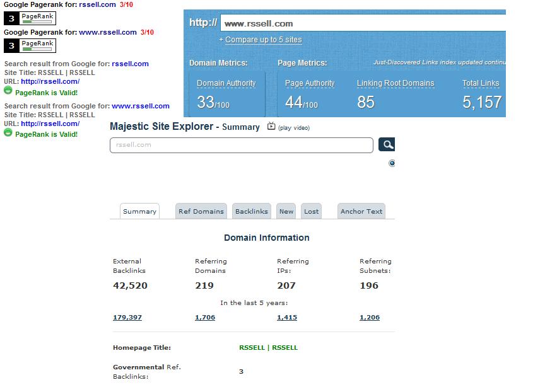Click PageRank badge for www.rssell.com
This screenshot has height=392, width=545.
click(x=30, y=46)
